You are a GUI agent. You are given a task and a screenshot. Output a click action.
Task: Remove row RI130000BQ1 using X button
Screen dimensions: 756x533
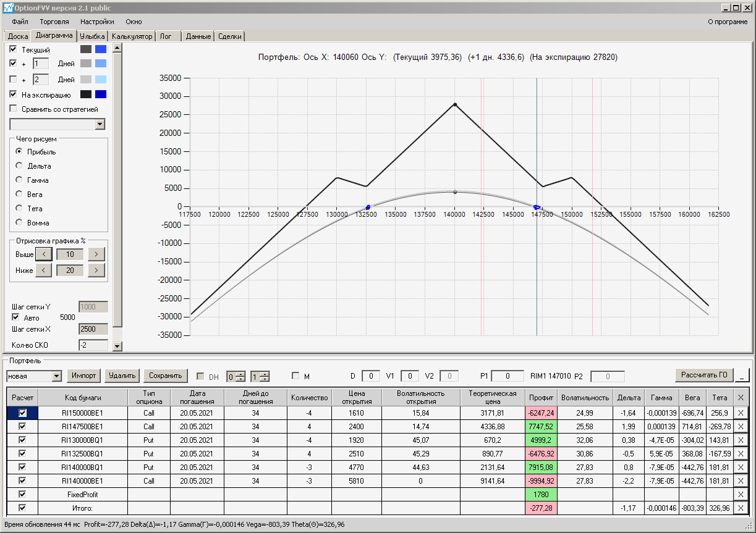(741, 440)
